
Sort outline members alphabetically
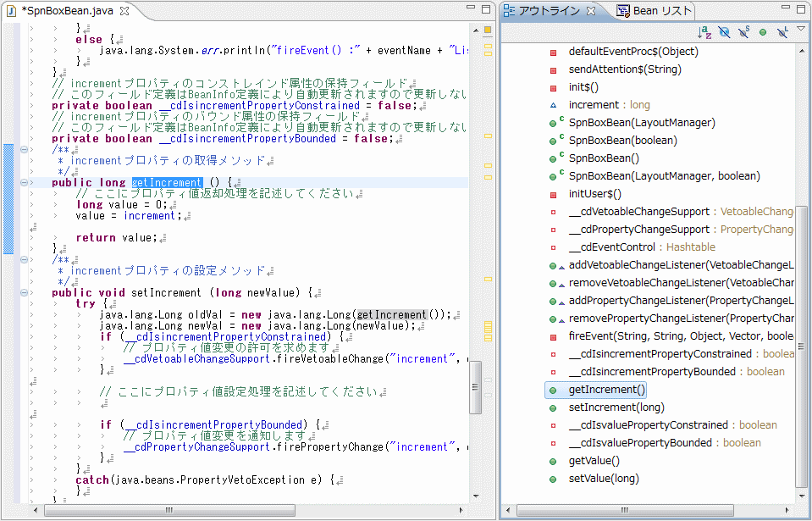tap(704, 32)
